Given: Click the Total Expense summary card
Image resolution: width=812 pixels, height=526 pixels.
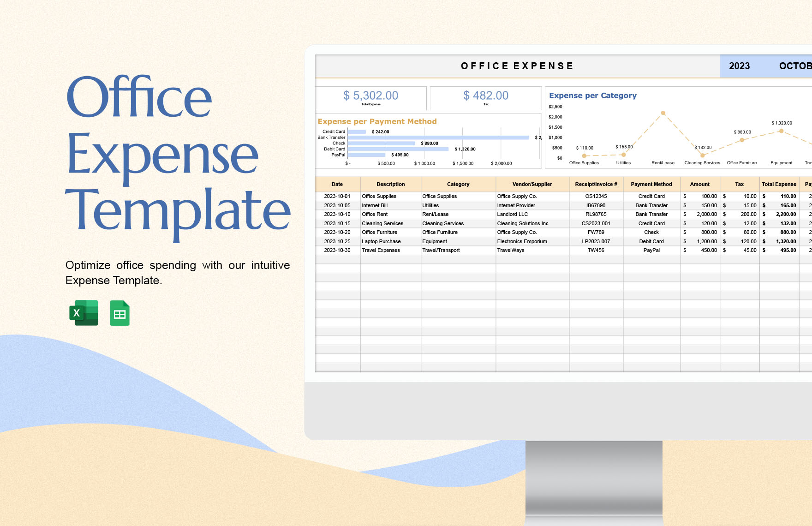Looking at the screenshot, I should coord(370,97).
